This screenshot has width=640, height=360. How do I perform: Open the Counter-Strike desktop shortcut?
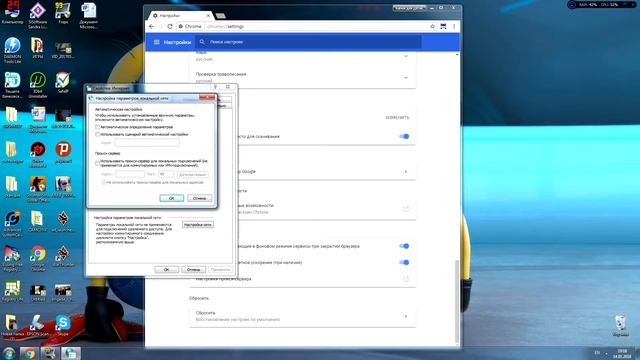(x=38, y=189)
